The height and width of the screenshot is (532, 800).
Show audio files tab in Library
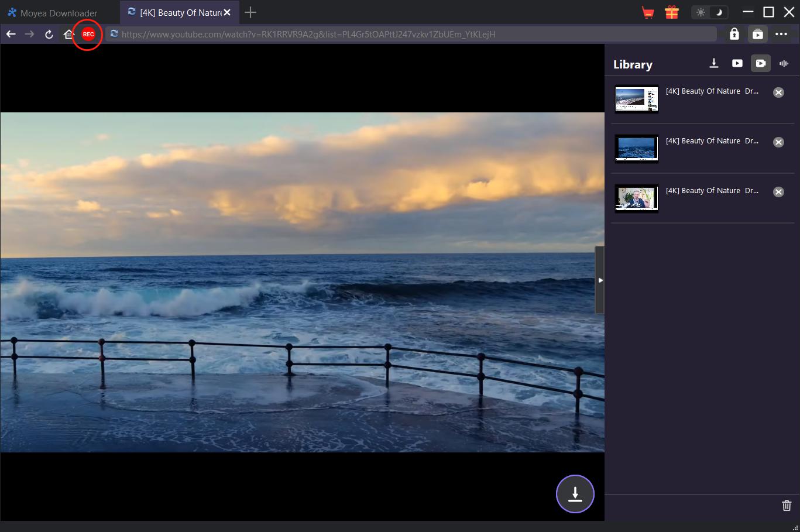784,63
